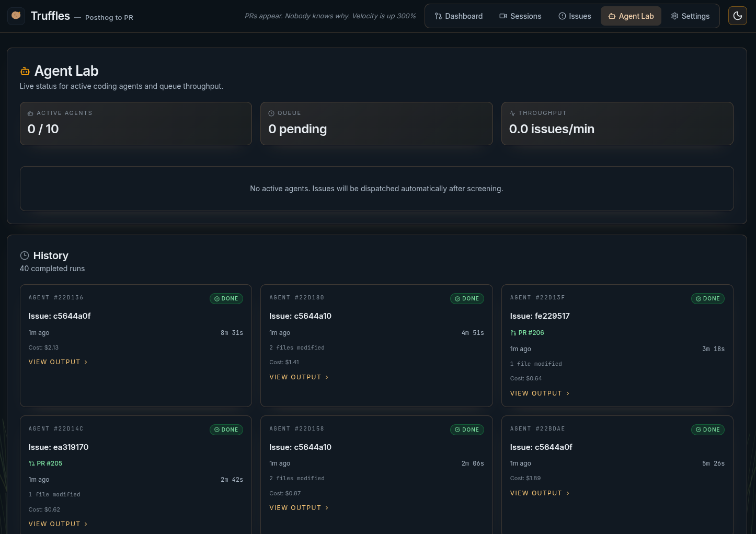756x534 pixels.
Task: Click the Queue clock icon
Action: click(271, 113)
